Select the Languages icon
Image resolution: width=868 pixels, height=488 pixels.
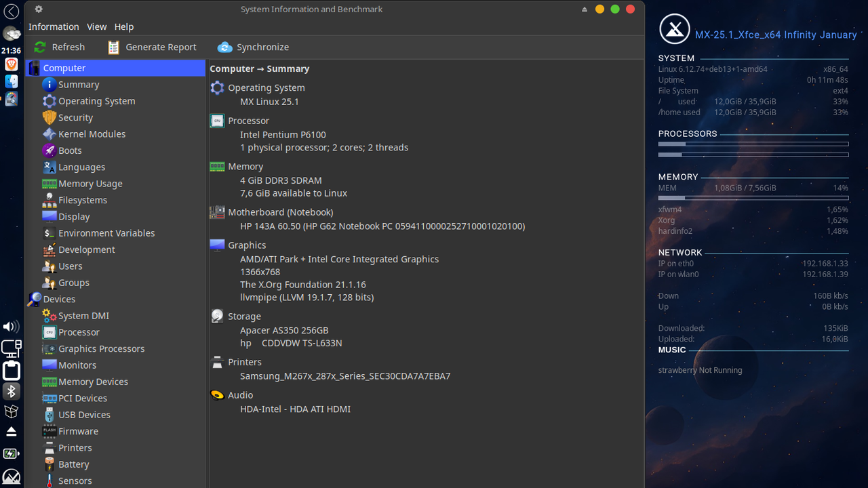click(49, 167)
